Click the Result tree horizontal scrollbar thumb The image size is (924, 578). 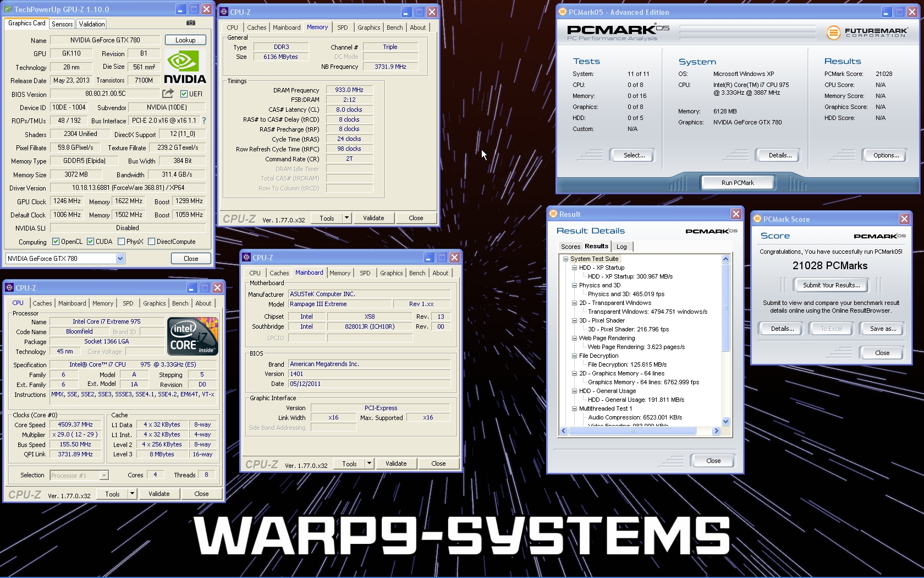[x=632, y=431]
